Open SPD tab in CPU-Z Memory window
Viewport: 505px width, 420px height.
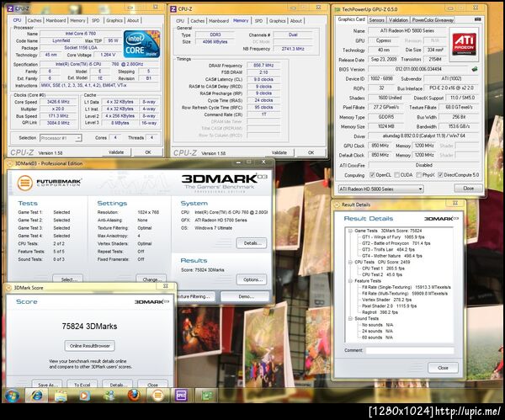(x=258, y=21)
